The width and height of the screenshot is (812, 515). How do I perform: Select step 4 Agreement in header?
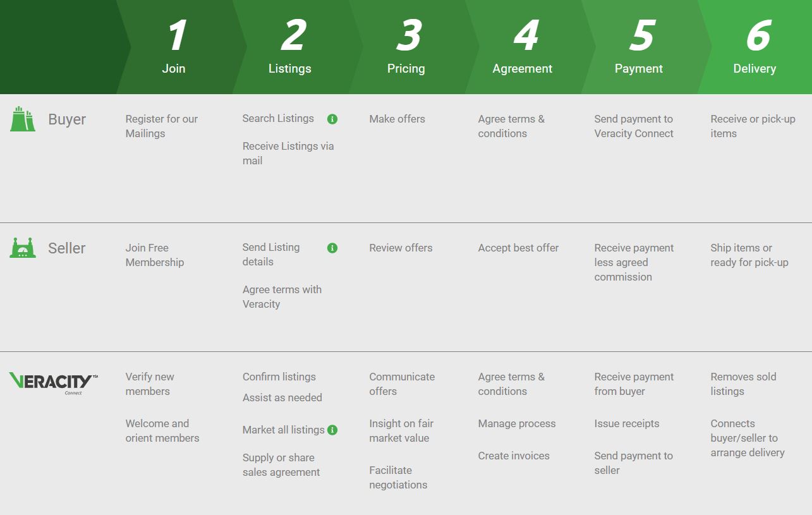523,47
